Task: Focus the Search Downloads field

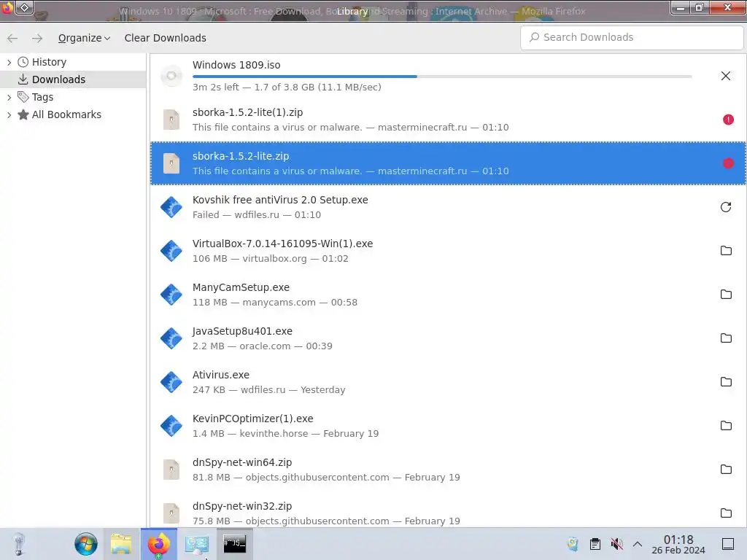Action: click(x=632, y=37)
